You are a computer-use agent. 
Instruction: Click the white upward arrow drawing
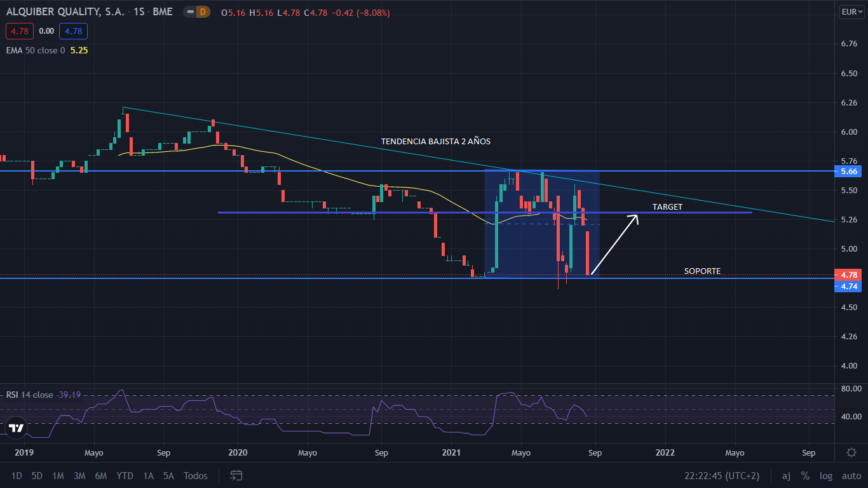(x=614, y=245)
